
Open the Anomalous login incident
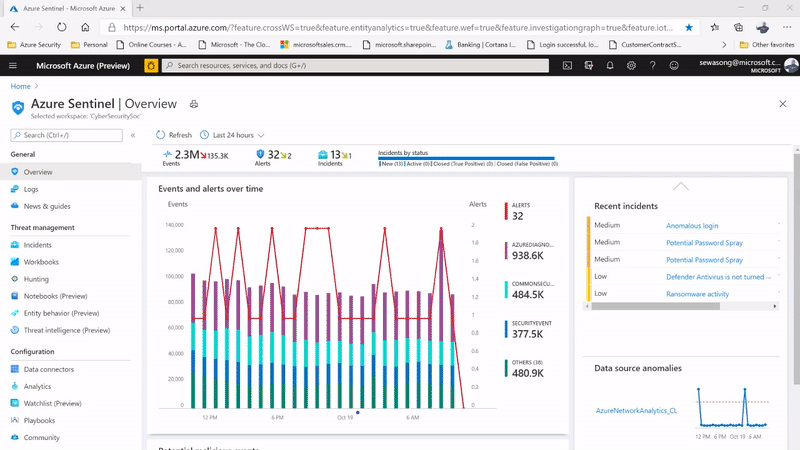pyautogui.click(x=692, y=226)
